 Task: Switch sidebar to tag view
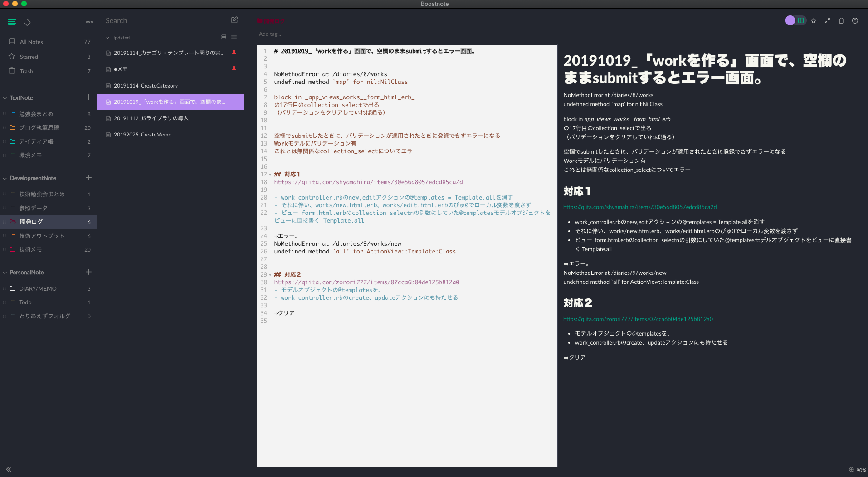pos(27,22)
